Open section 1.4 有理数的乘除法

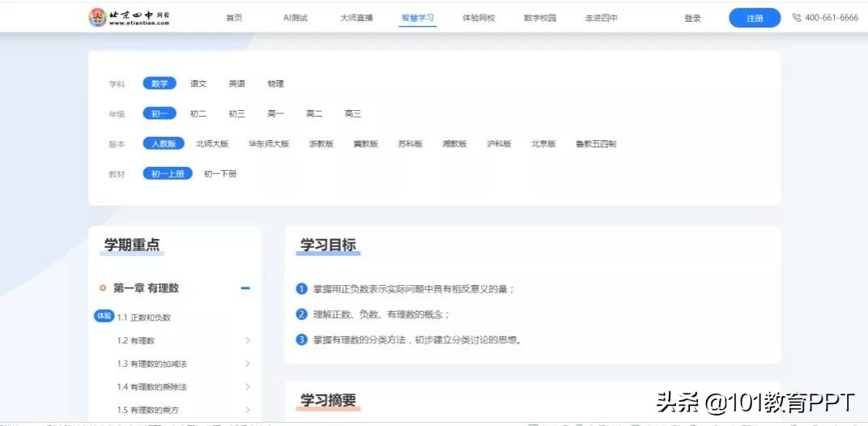click(x=151, y=386)
